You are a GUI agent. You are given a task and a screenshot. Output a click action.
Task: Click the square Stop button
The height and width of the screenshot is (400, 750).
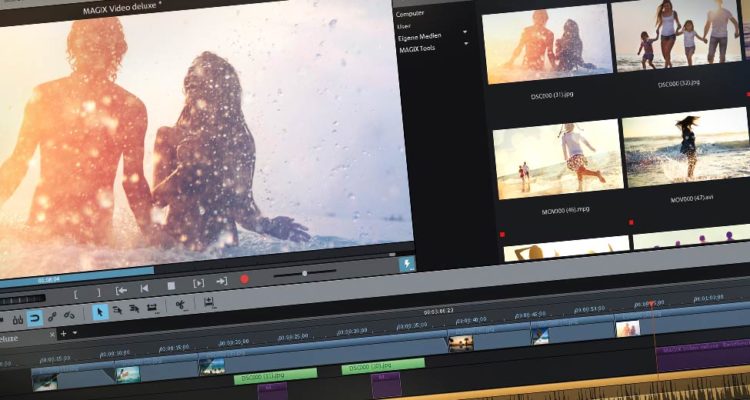pyautogui.click(x=171, y=286)
